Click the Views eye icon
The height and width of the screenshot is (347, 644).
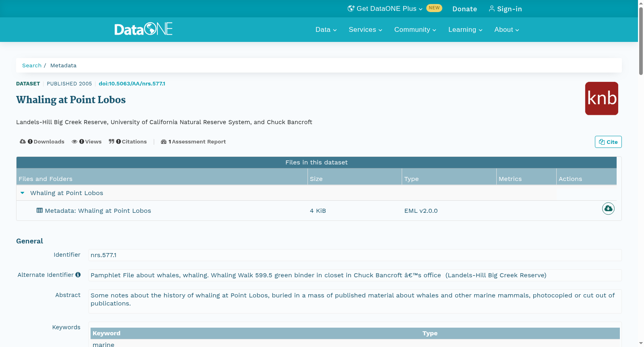74,141
